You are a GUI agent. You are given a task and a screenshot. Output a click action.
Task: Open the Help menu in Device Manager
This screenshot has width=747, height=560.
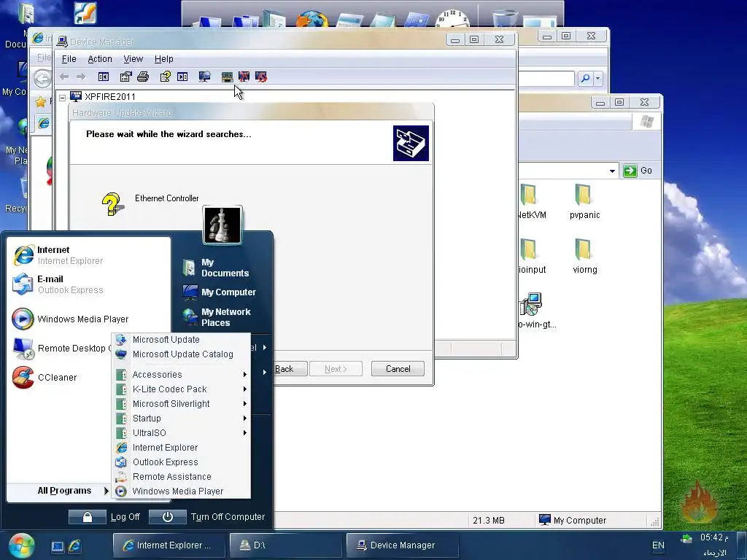[x=164, y=59]
